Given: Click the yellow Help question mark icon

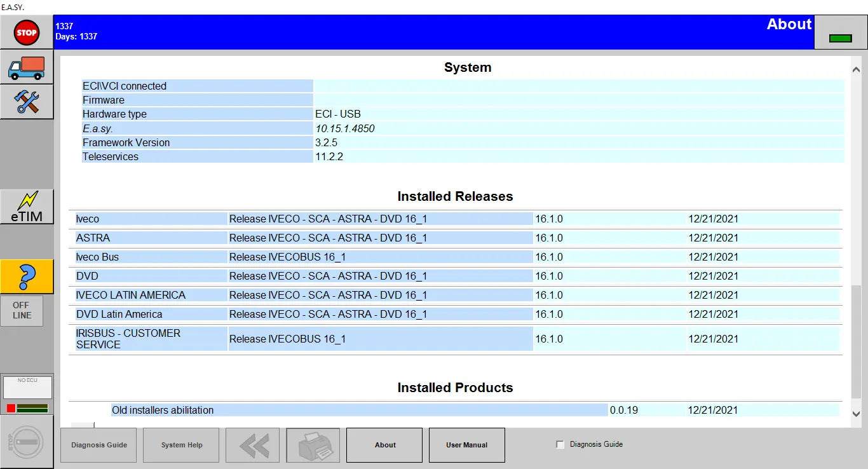Looking at the screenshot, I should click(26, 277).
